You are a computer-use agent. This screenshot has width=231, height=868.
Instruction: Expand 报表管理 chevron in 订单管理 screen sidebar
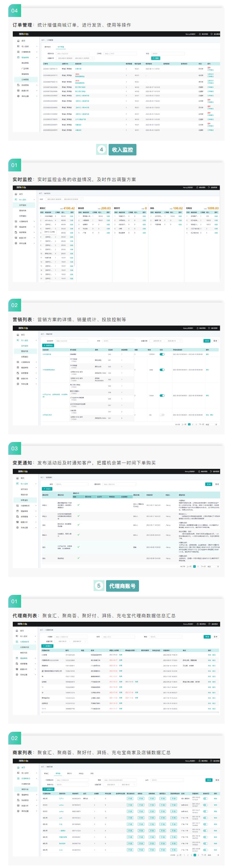pyautogui.click(x=37, y=85)
